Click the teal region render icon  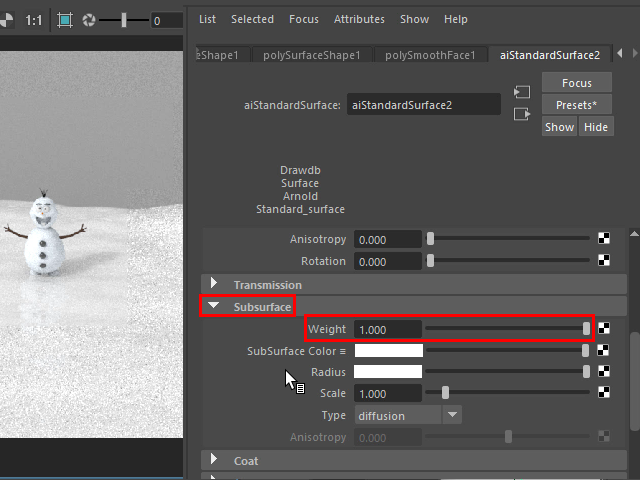(x=65, y=20)
